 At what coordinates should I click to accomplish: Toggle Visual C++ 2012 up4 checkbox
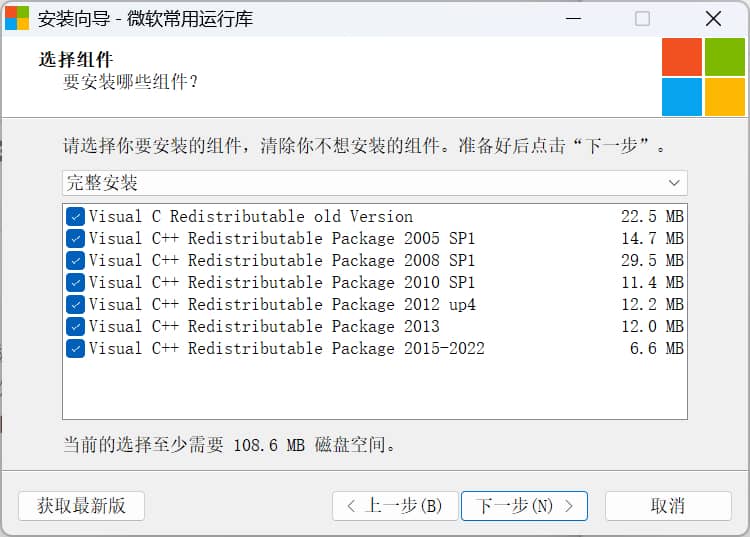[76, 305]
